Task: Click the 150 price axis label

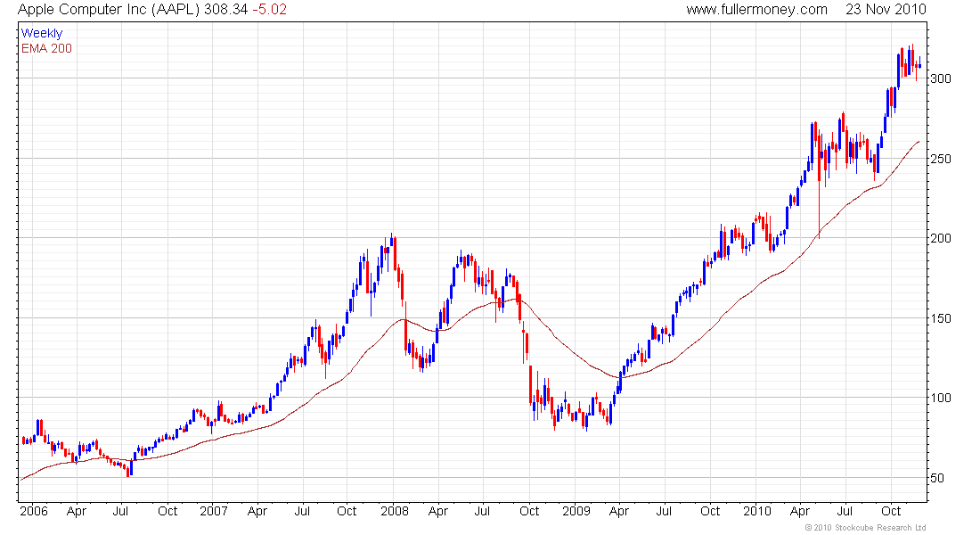Action: point(941,318)
